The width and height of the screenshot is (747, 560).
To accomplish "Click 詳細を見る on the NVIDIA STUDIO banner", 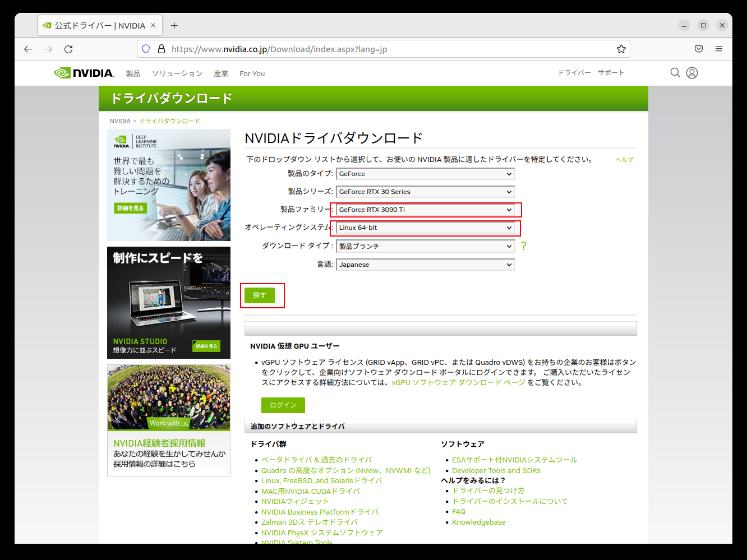I will 206,346.
